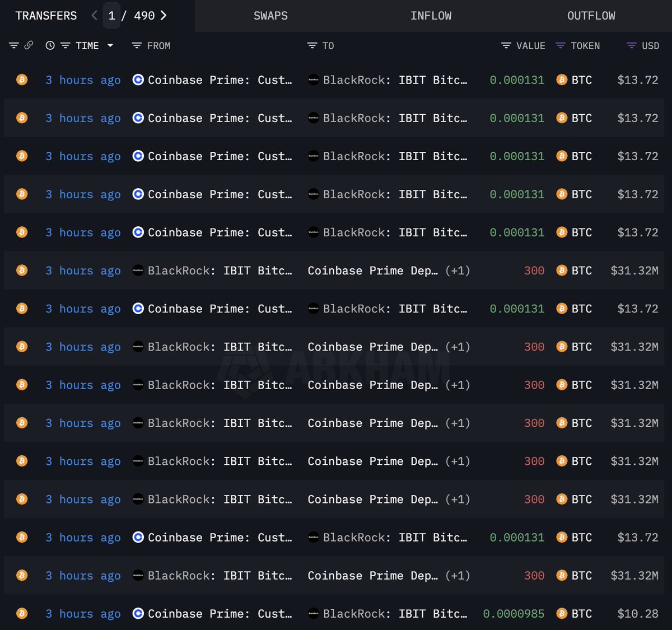
Task: Click the BlackRock logo in the topmost transfer row
Action: tap(314, 80)
